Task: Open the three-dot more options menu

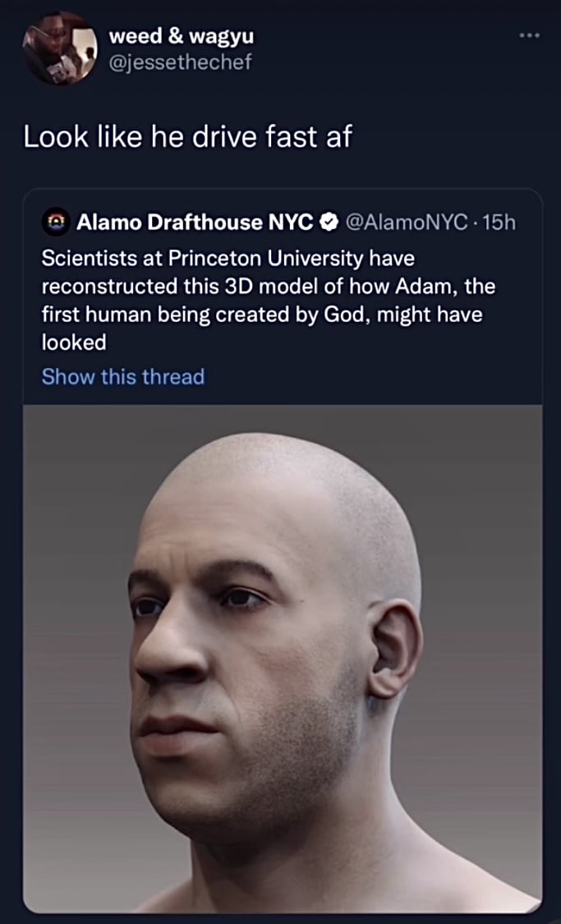Action: [x=529, y=35]
